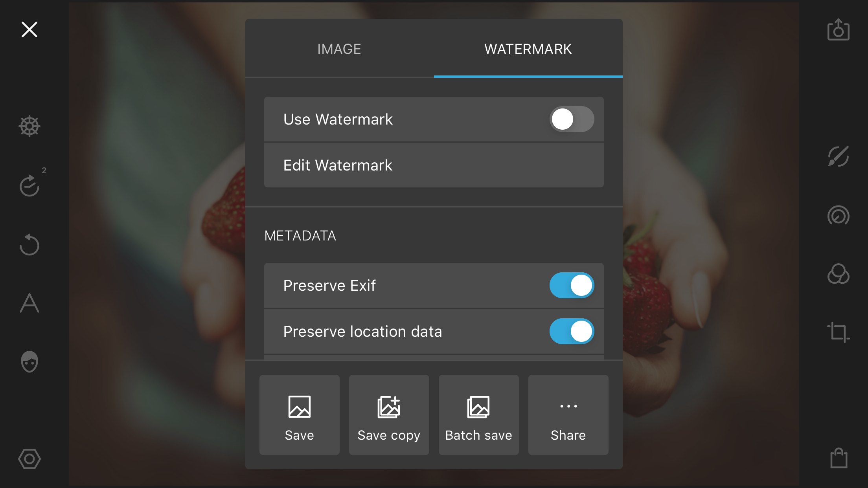Select the Text tool letter A icon
This screenshot has width=868, height=488.
pyautogui.click(x=29, y=303)
